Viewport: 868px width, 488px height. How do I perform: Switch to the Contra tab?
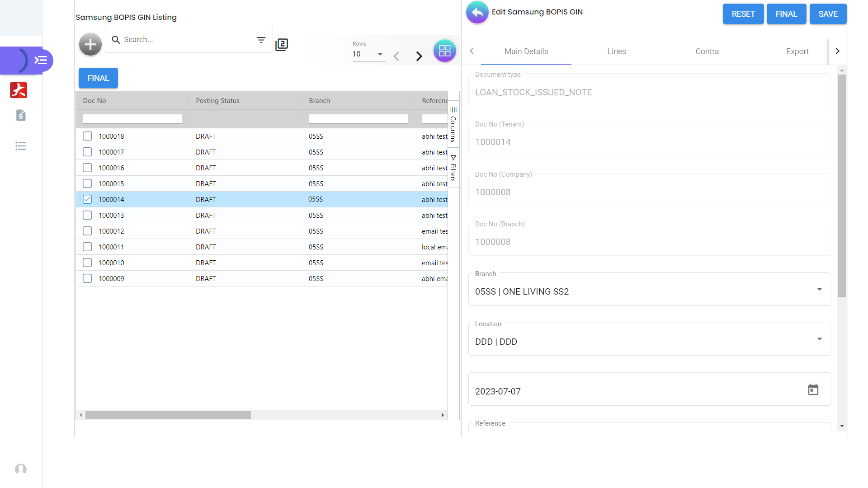[x=707, y=52]
